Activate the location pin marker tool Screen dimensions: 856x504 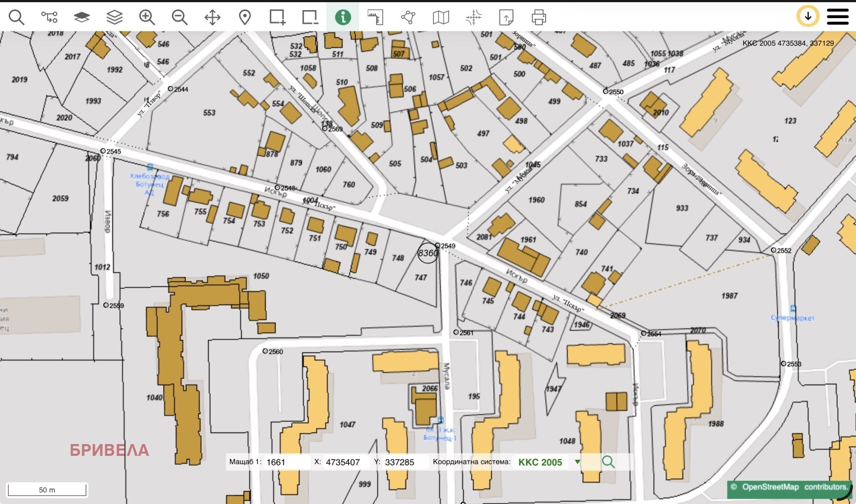coord(244,17)
